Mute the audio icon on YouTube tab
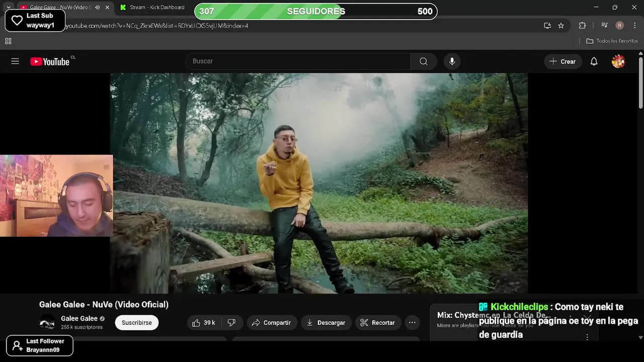Viewport: 644px width, 362px height. [97, 8]
